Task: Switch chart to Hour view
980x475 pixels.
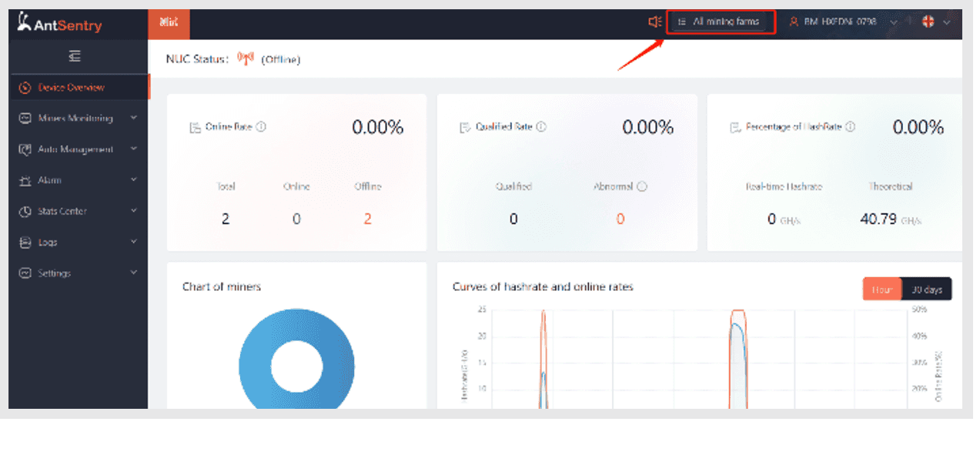Action: [x=882, y=289]
